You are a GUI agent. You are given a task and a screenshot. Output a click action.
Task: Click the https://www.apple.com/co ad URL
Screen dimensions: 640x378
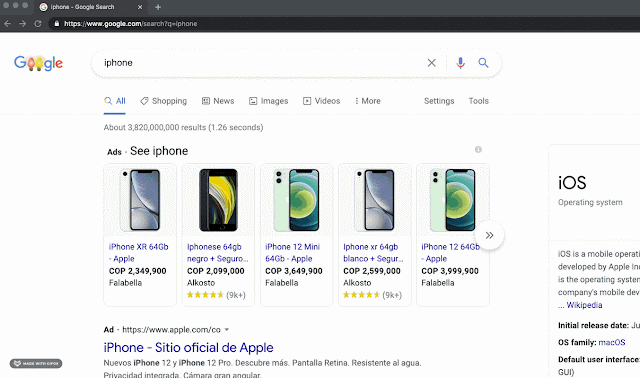171,329
